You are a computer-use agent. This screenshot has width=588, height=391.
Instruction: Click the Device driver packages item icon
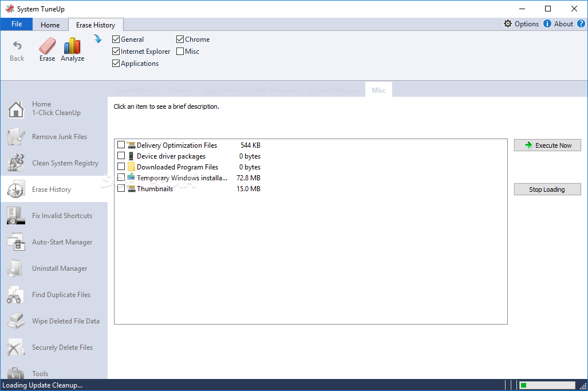coord(131,156)
